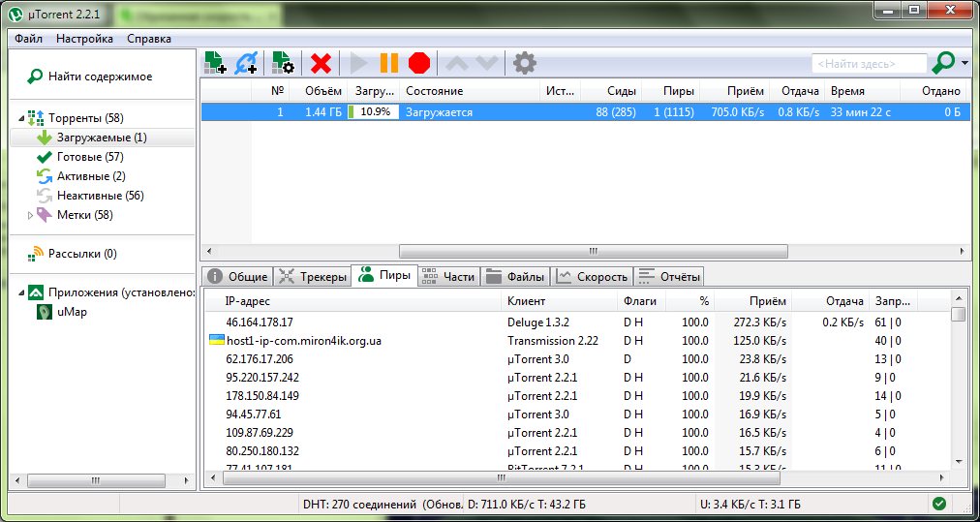Screen dimensions: 980x522
Task: Select Готовые (57) category
Action: (x=90, y=157)
